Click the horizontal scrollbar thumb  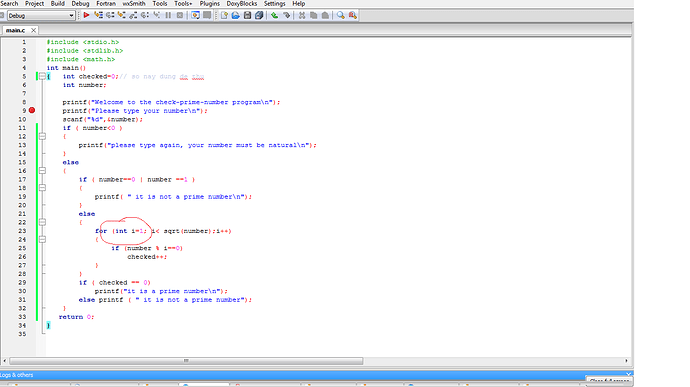[186, 361]
